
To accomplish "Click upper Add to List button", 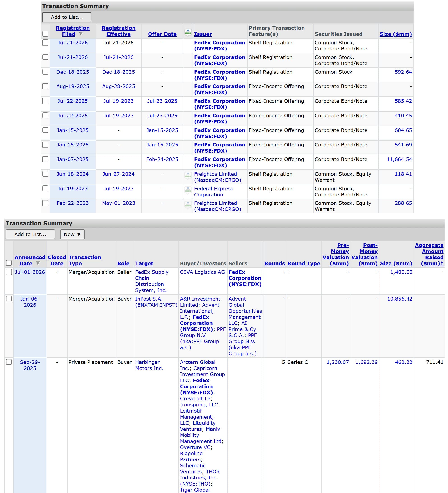I will tap(67, 17).
